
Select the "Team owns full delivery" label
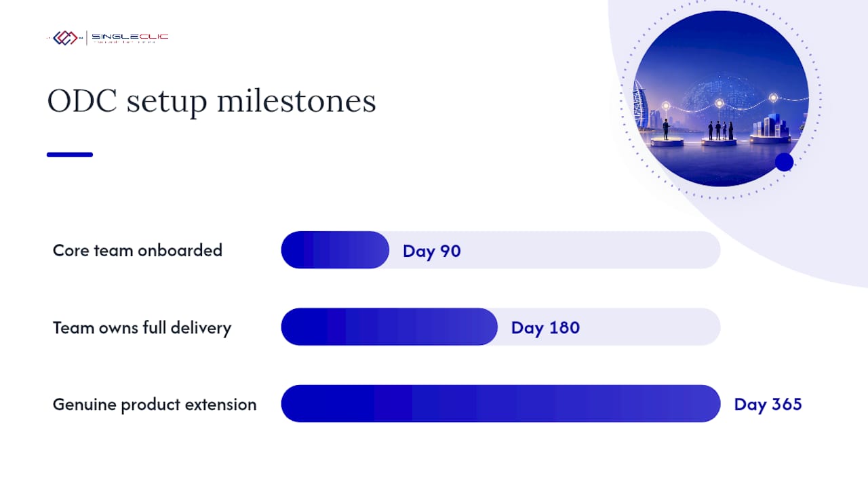click(x=142, y=327)
